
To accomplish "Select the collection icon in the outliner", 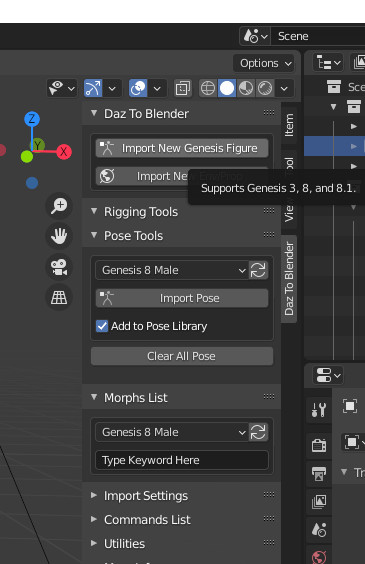I will tap(354, 107).
